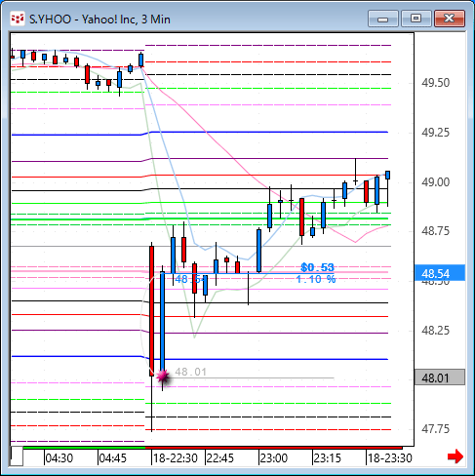Click the red session bar under the chart
Viewport: 475px width, 476px height.
pyautogui.click(x=274, y=448)
